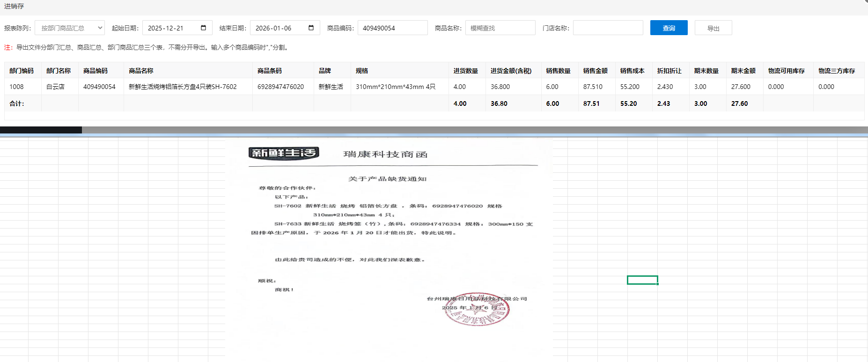This screenshot has width=868, height=362.
Task: Click the 物流可用库存 column header
Action: [786, 71]
